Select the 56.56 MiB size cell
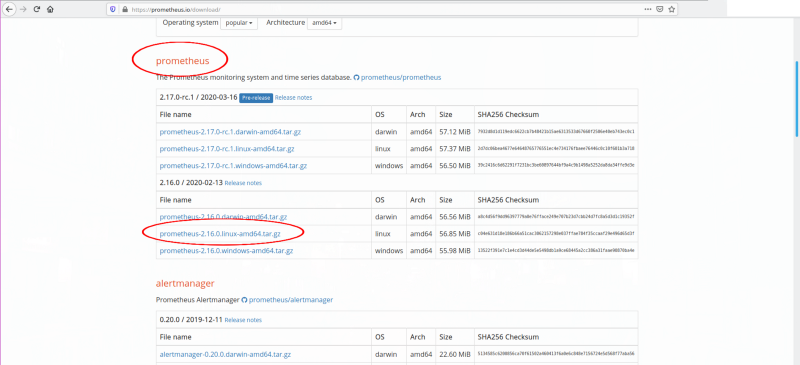Screen dimensions: 800x365 455,217
